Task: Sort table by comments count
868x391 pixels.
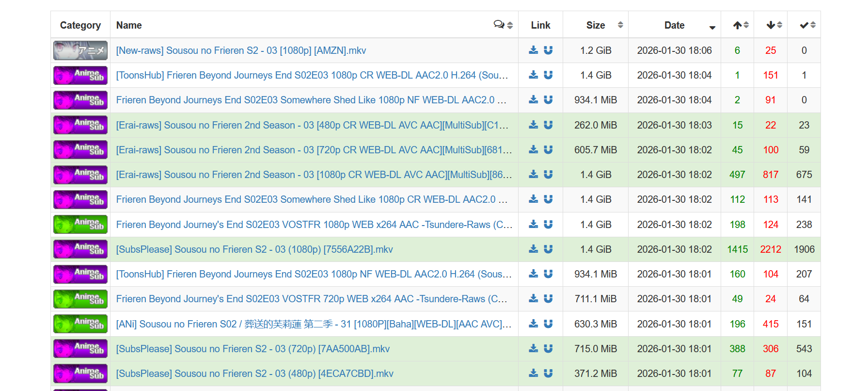Action: click(503, 25)
